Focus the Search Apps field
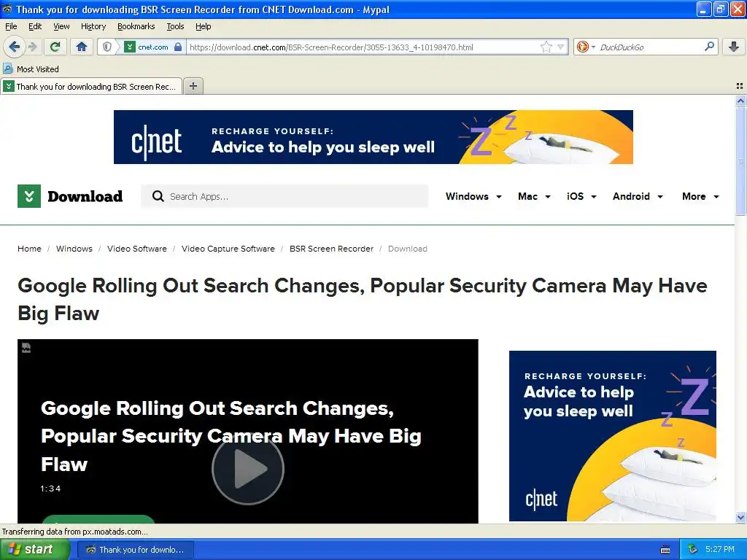Screen dimensions: 747x560 coord(285,196)
